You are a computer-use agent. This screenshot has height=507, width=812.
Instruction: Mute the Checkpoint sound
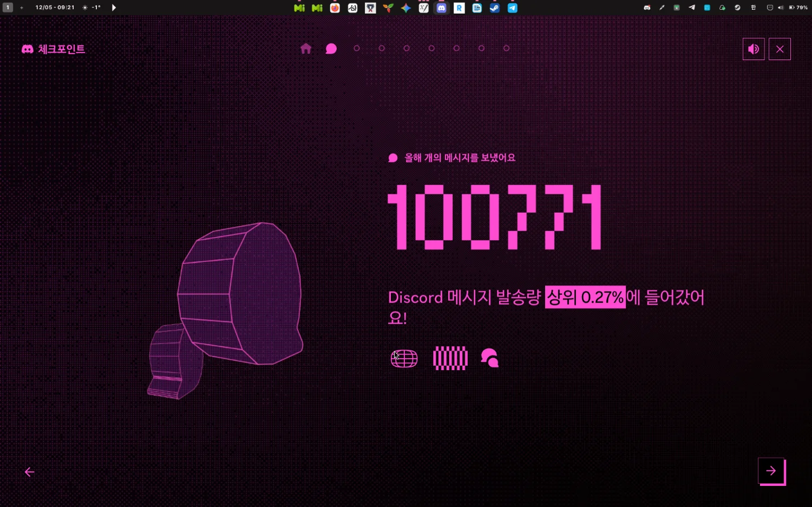point(753,49)
